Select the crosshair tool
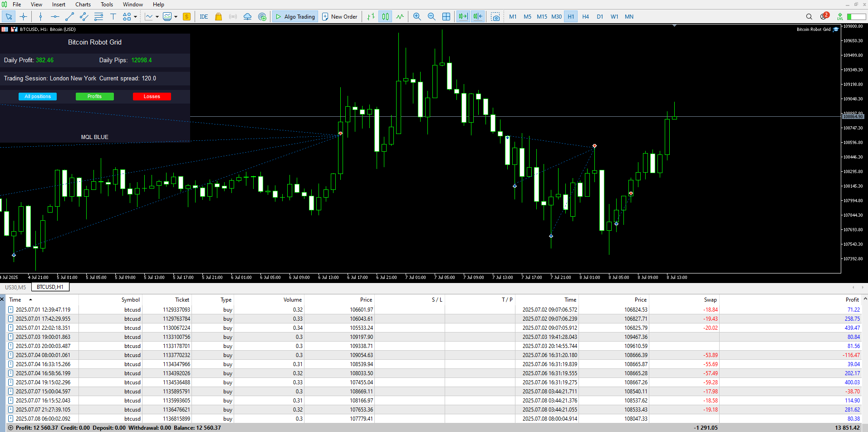 (x=24, y=17)
